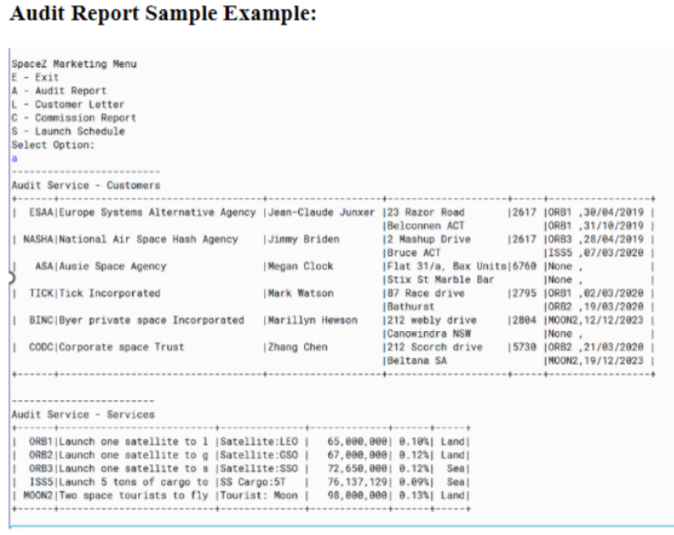The image size is (674, 535).
Task: Click postcode '2795'
Action: tap(524, 293)
